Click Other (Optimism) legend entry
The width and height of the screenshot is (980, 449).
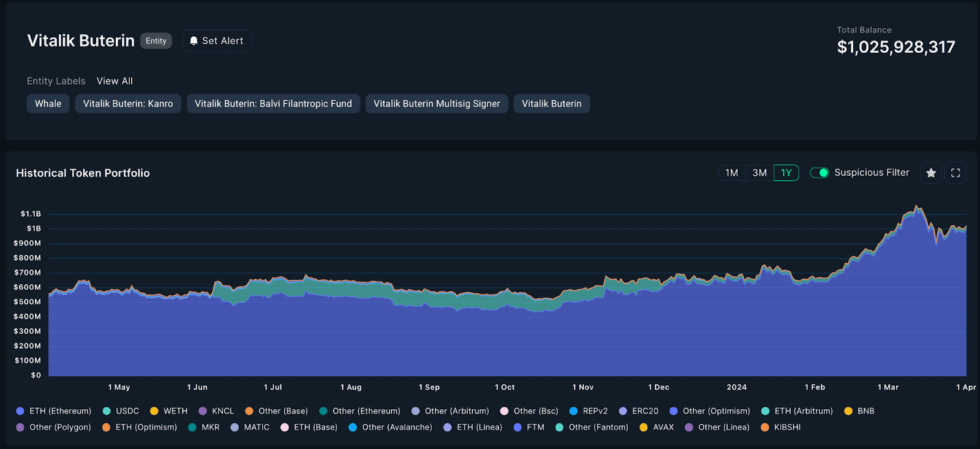pos(710,411)
